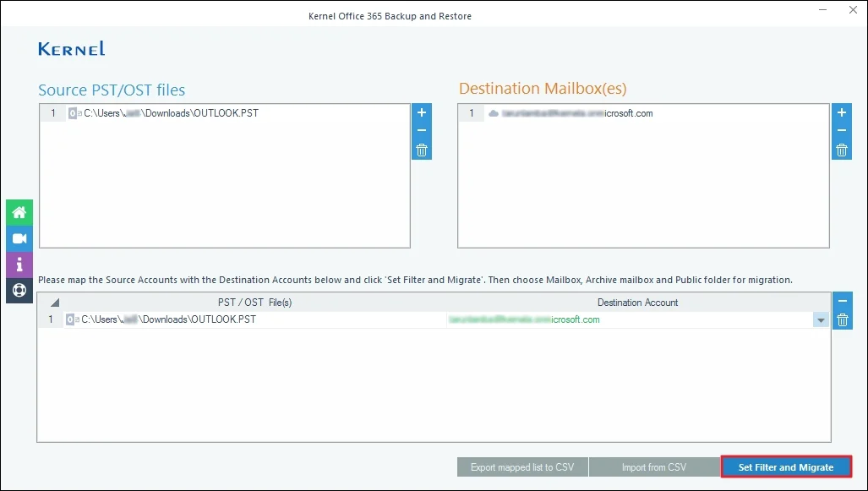The height and width of the screenshot is (491, 868).
Task: Add a destination mailbox with plus icon
Action: tap(842, 113)
